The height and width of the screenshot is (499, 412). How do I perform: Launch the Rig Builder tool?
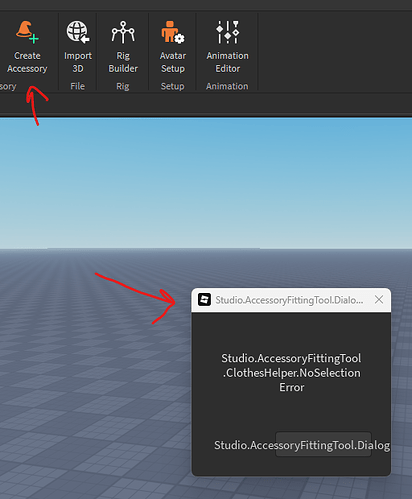point(123,47)
